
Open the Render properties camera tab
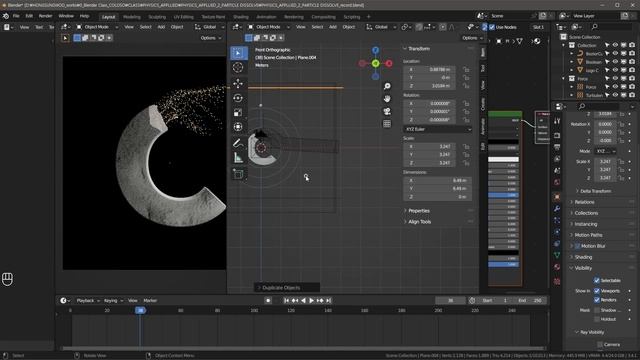pyautogui.click(x=557, y=136)
